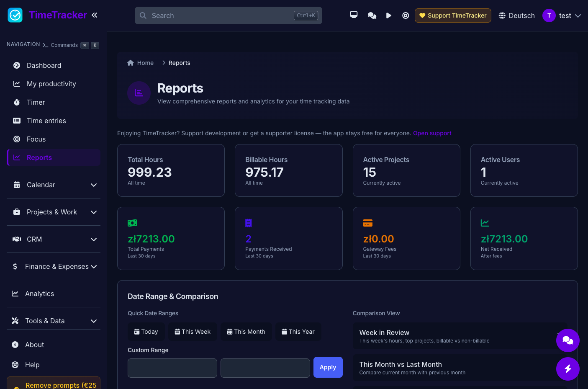Expand Tools & Data section

coord(54,321)
